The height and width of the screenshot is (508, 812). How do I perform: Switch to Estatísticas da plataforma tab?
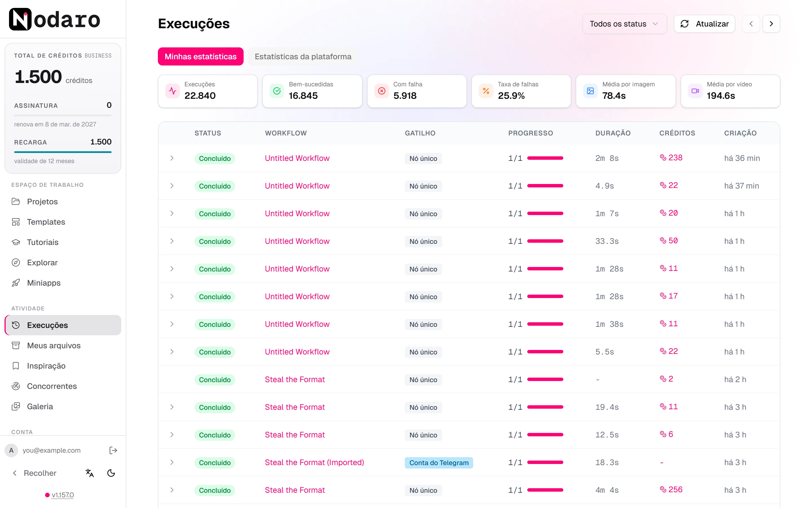click(x=303, y=56)
